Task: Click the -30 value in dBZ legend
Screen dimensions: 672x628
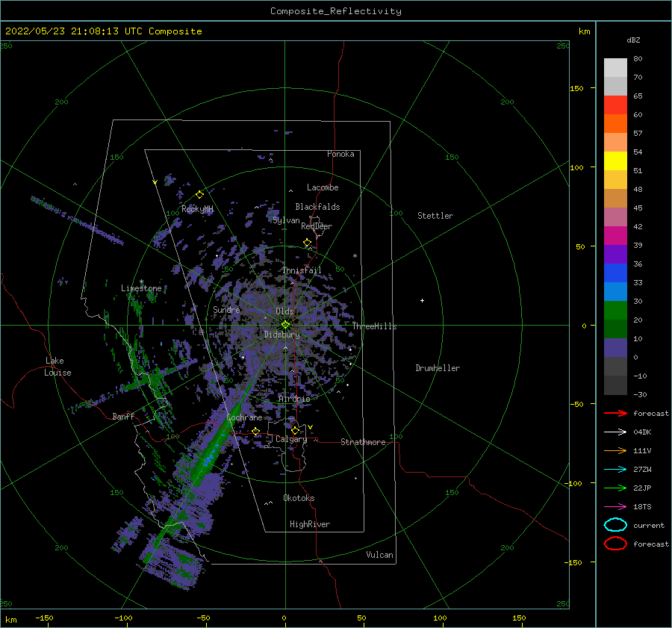Action: tap(641, 395)
